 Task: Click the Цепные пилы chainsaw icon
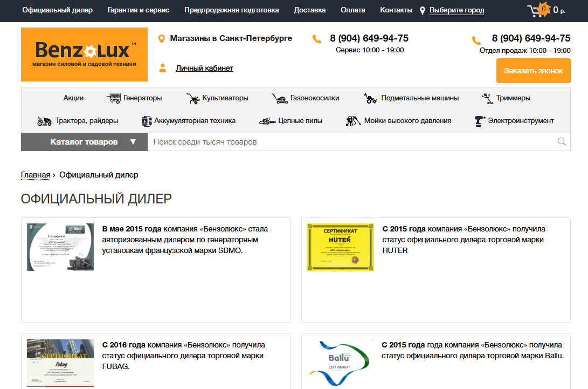point(266,121)
